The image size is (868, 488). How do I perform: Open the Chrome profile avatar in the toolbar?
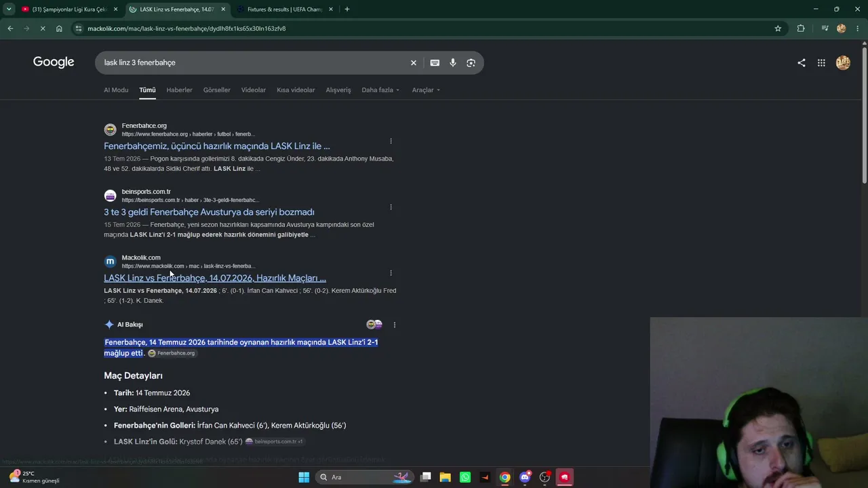[x=842, y=28]
